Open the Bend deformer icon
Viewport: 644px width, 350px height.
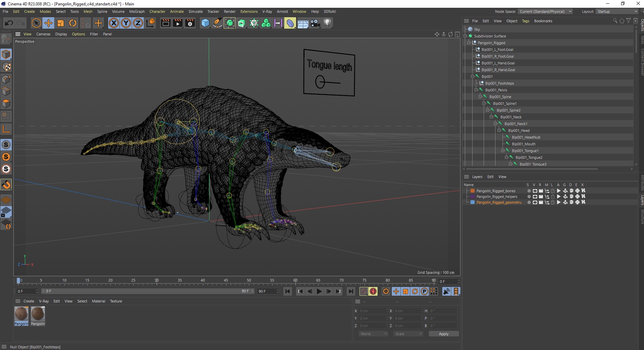(290, 23)
